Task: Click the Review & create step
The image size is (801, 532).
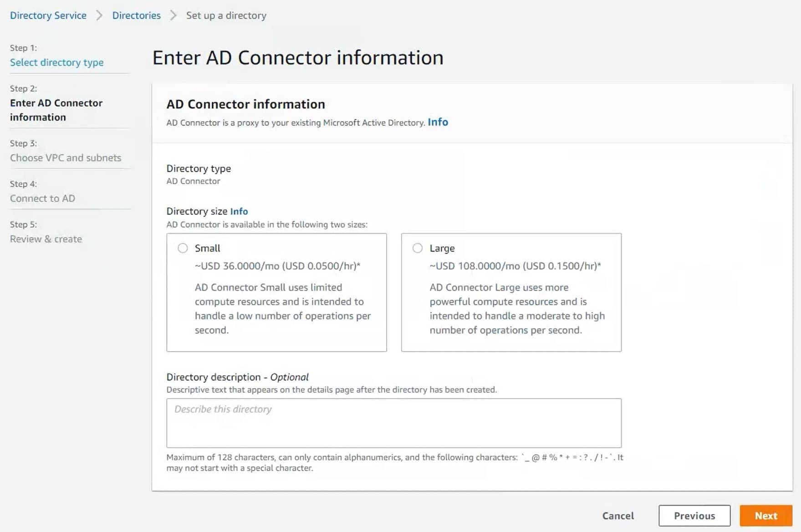Action: tap(46, 239)
